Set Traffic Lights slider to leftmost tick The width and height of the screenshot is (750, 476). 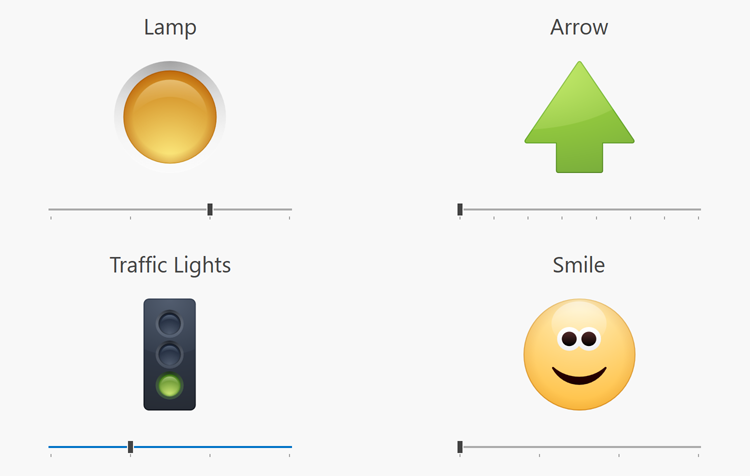click(51, 446)
